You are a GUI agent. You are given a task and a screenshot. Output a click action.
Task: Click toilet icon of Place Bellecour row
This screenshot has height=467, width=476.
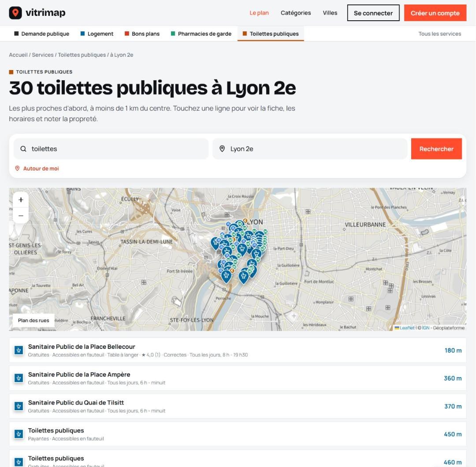pyautogui.click(x=19, y=350)
